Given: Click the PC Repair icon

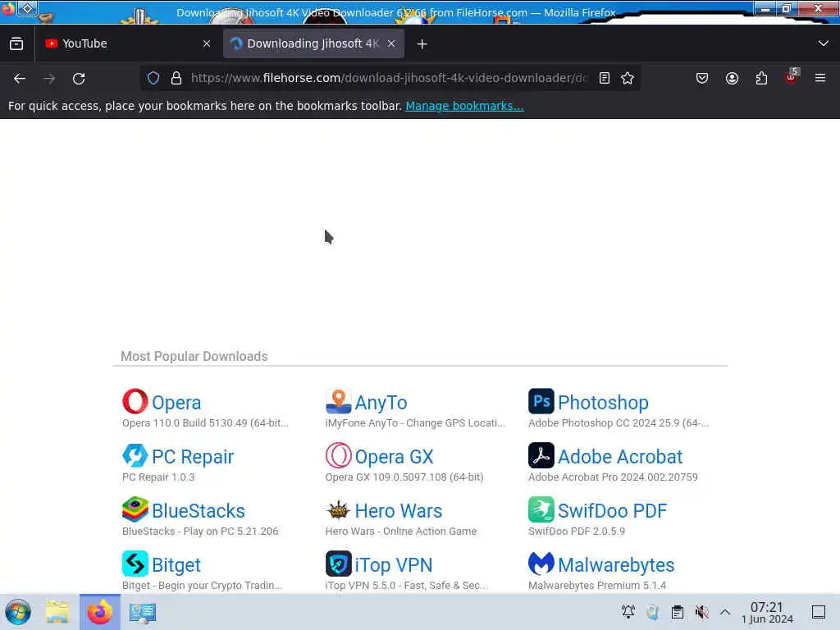Looking at the screenshot, I should (x=135, y=455).
